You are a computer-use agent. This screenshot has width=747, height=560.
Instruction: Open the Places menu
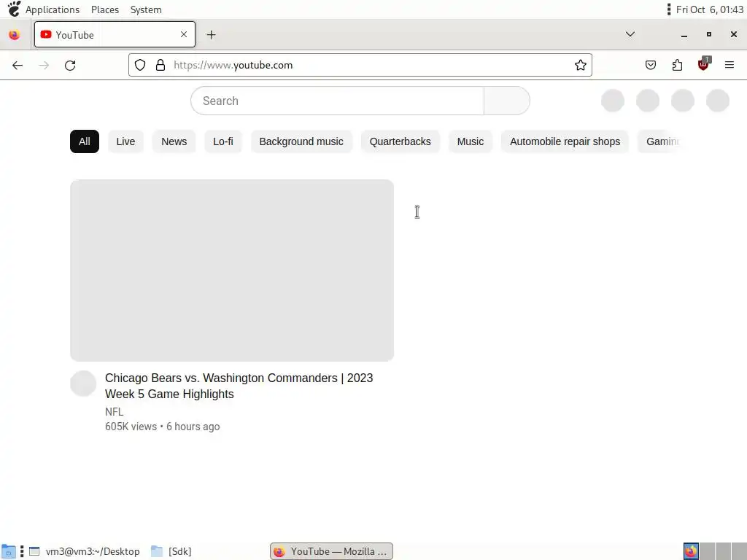[x=105, y=9]
